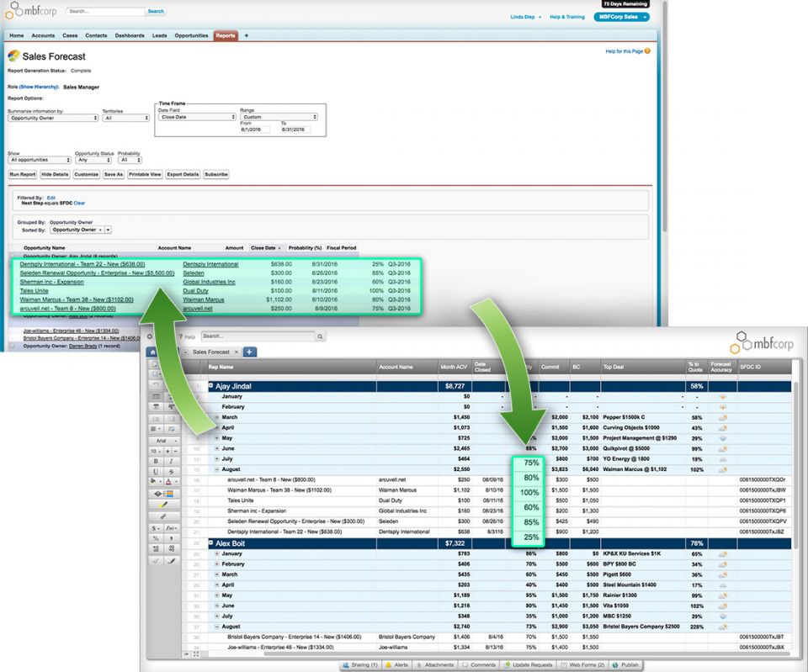Click the Underline formatting icon
Viewport: 808px width, 672px height.
(x=157, y=472)
